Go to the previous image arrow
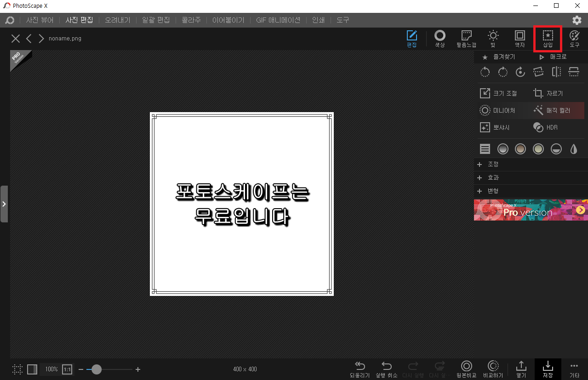The height and width of the screenshot is (380, 588). pyautogui.click(x=29, y=39)
